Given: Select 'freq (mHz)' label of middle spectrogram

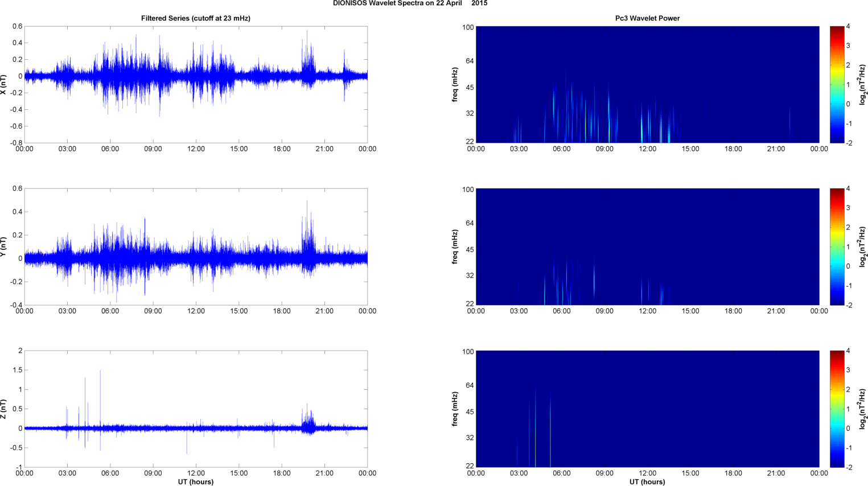Looking at the screenshot, I should [455, 246].
